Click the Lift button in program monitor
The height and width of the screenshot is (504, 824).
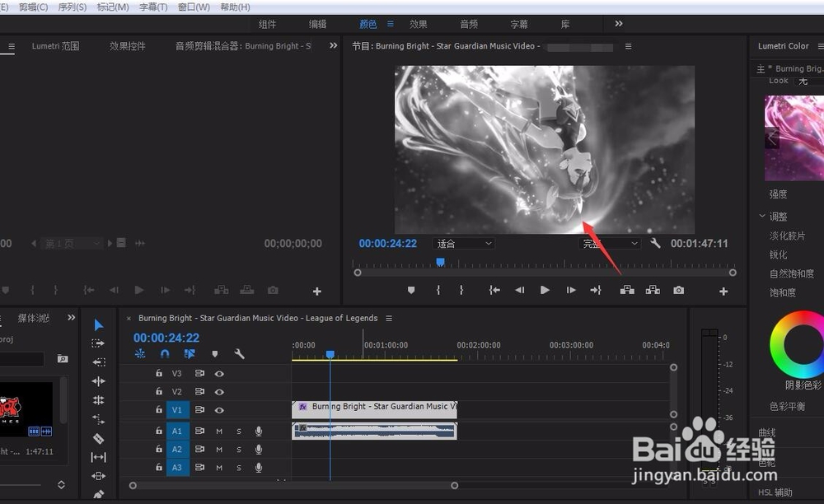627,290
